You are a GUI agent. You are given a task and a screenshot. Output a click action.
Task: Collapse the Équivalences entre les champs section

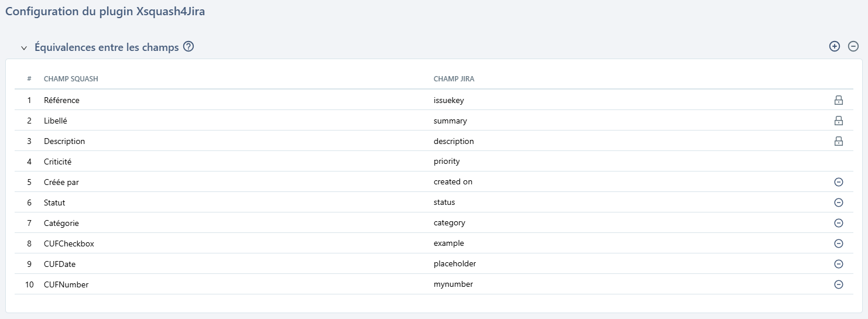[x=24, y=48]
